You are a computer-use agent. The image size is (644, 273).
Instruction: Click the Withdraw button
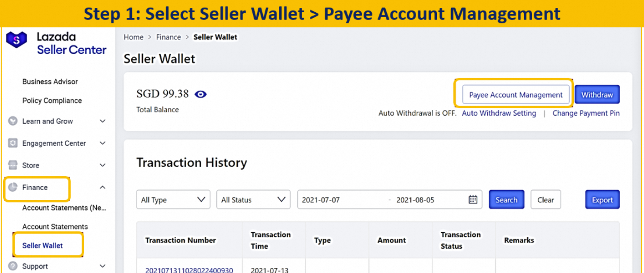597,94
